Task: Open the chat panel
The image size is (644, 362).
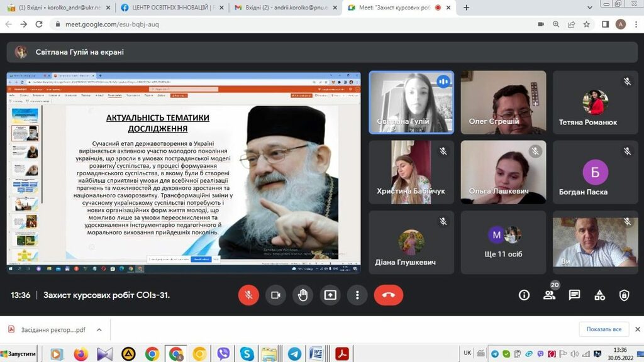Action: [574, 295]
